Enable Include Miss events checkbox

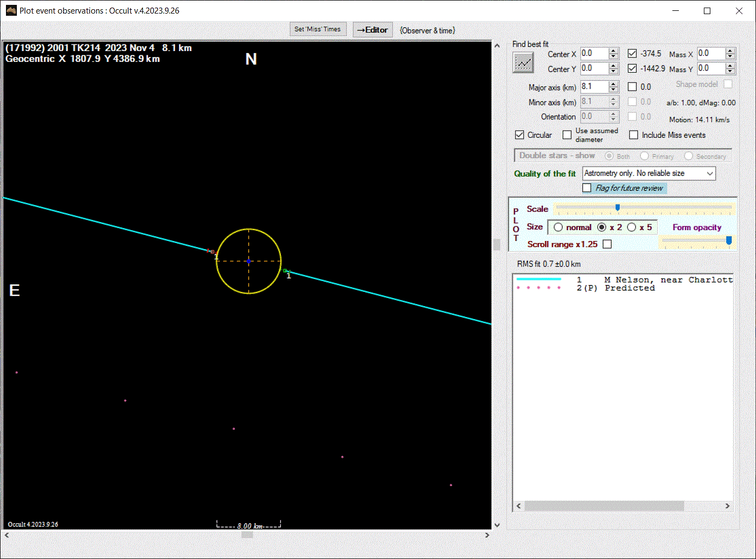tap(633, 135)
